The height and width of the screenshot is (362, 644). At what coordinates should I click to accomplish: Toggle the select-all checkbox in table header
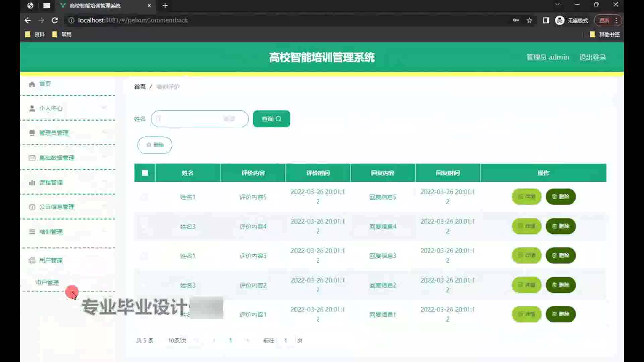coord(145,173)
